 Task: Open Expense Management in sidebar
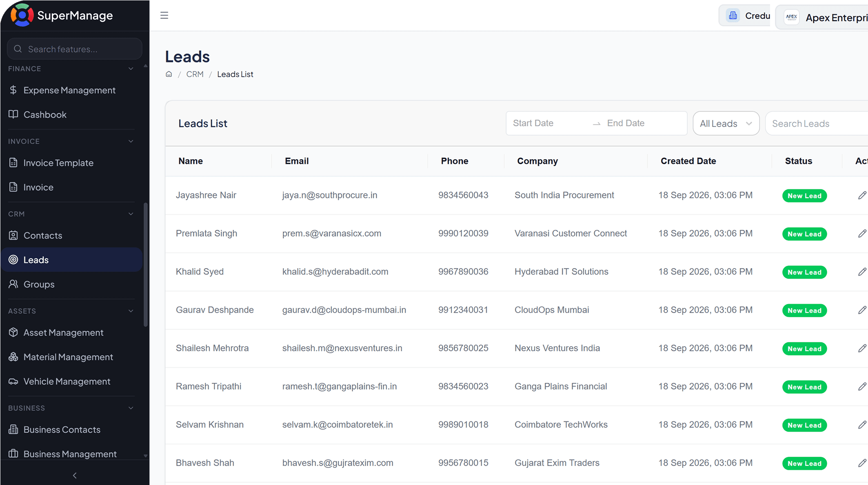71,90
